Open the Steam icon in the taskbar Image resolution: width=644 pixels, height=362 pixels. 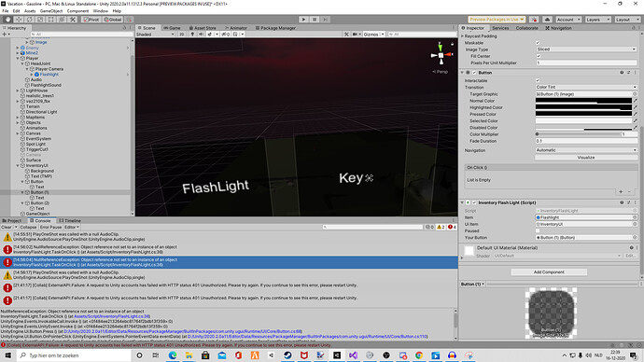coord(287,355)
